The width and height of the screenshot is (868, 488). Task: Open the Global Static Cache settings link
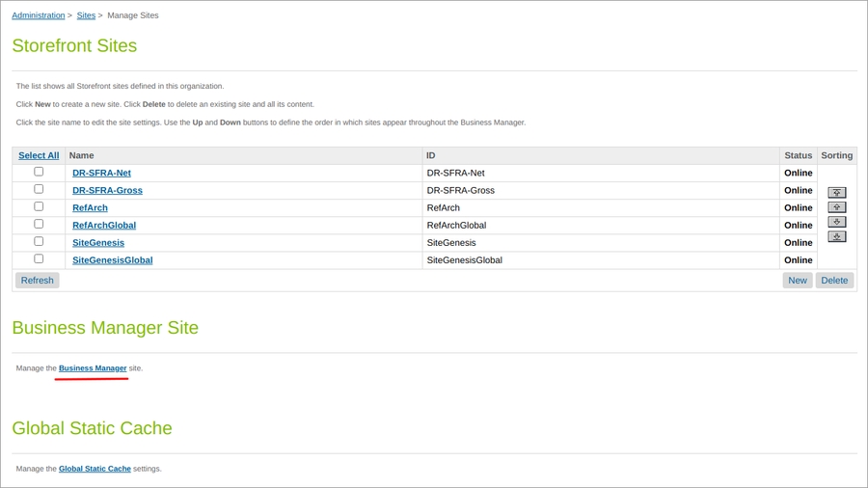[95, 469]
